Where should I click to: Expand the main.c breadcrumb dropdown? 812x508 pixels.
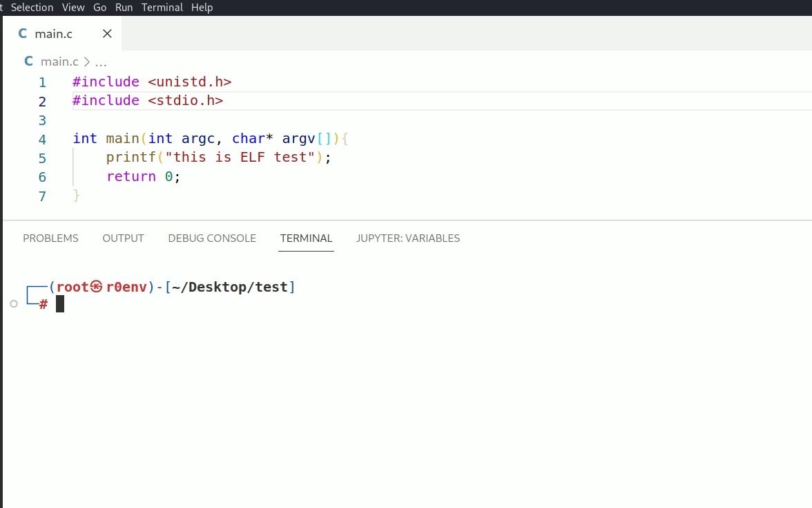(59, 62)
